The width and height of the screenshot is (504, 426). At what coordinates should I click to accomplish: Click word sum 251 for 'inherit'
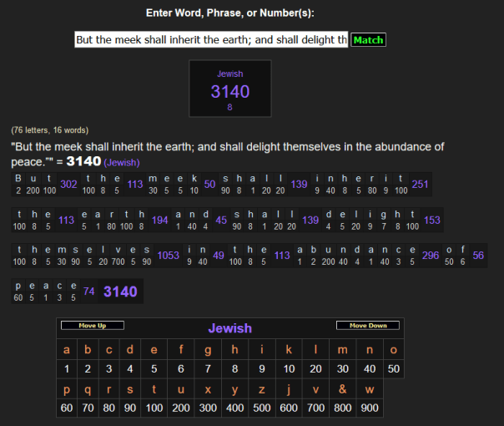point(420,184)
